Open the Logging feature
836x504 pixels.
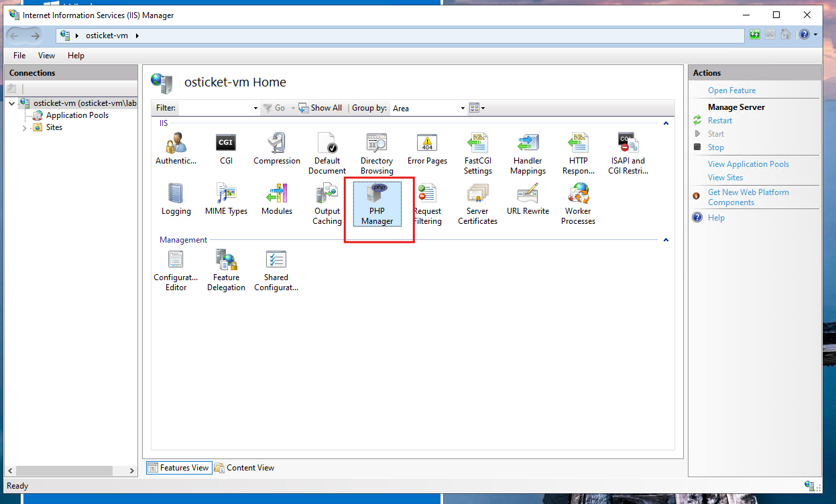click(x=176, y=199)
